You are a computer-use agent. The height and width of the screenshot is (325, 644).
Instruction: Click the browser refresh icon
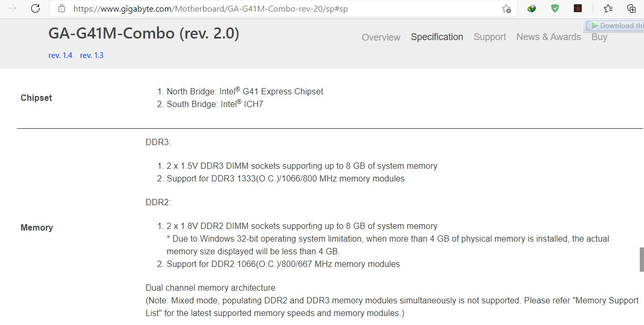click(35, 8)
